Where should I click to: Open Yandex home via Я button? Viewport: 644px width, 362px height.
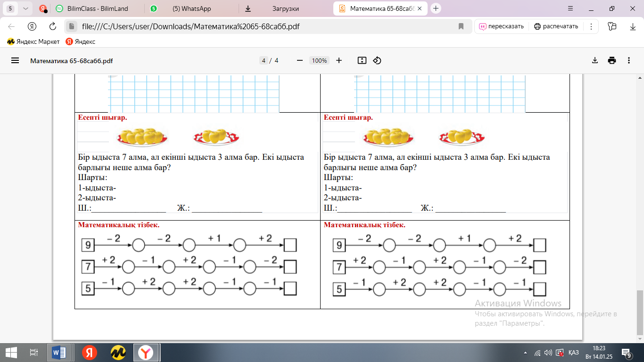pos(32,26)
